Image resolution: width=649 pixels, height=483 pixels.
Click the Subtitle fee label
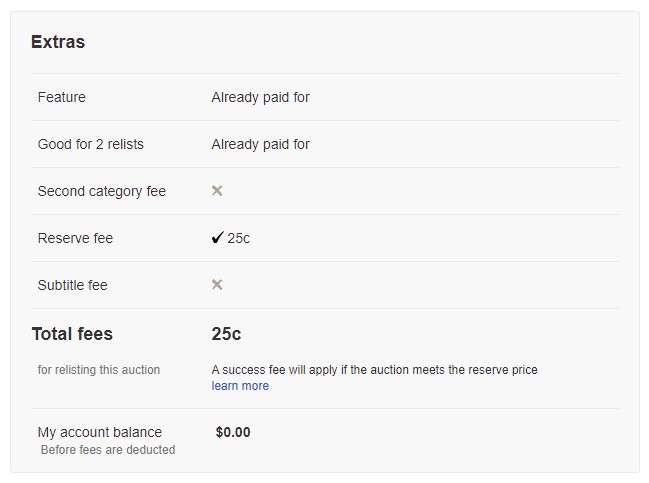pyautogui.click(x=72, y=285)
